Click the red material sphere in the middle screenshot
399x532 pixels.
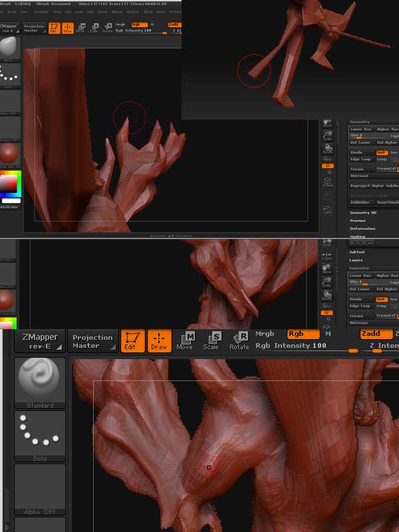pos(7,301)
